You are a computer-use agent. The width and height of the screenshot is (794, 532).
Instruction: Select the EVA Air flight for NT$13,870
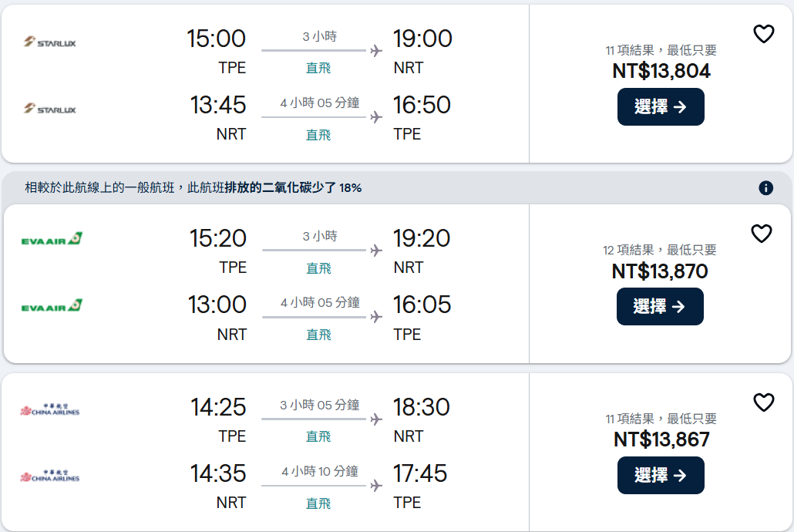pos(660,307)
